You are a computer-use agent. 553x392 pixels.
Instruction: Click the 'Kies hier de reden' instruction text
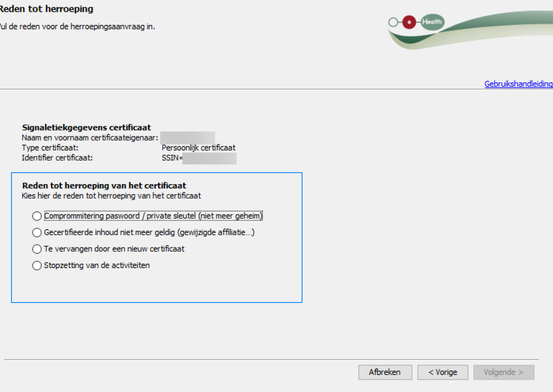pyautogui.click(x=111, y=196)
